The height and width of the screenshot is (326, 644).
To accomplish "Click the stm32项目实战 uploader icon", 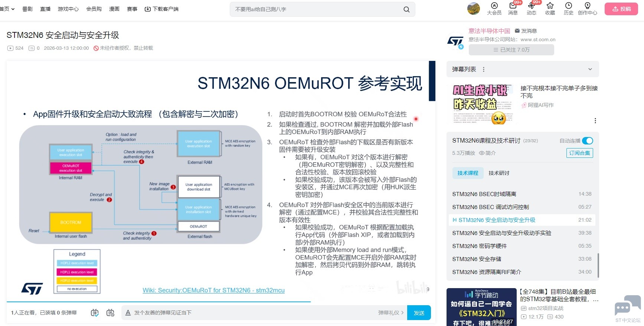I will pyautogui.click(x=524, y=308).
